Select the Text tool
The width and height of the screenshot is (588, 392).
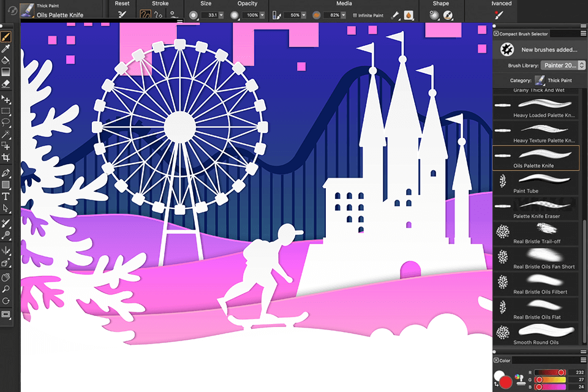pyautogui.click(x=7, y=195)
